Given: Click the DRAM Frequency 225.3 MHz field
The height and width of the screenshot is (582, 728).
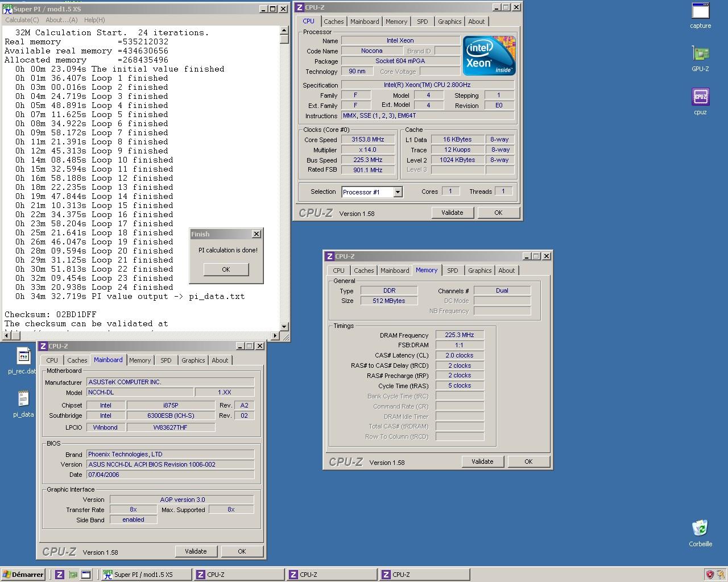Looking at the screenshot, I should coord(460,335).
